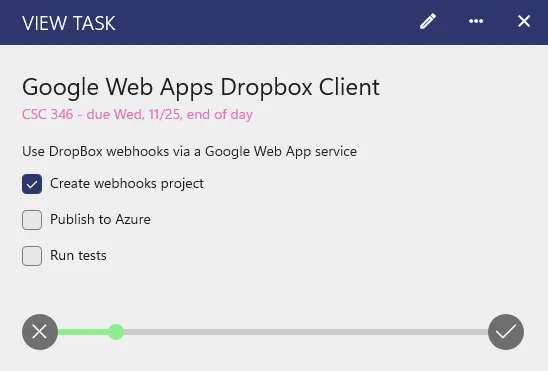Click the Google Web Apps Dropbox Client title

(201, 87)
